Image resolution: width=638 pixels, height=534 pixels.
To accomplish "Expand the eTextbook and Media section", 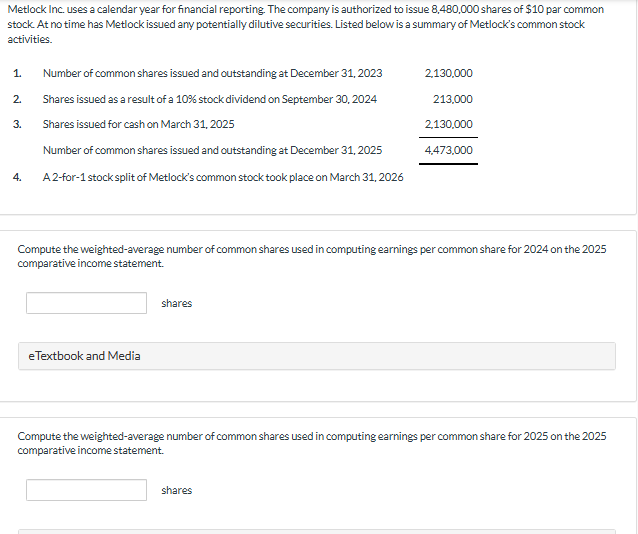I will click(317, 356).
